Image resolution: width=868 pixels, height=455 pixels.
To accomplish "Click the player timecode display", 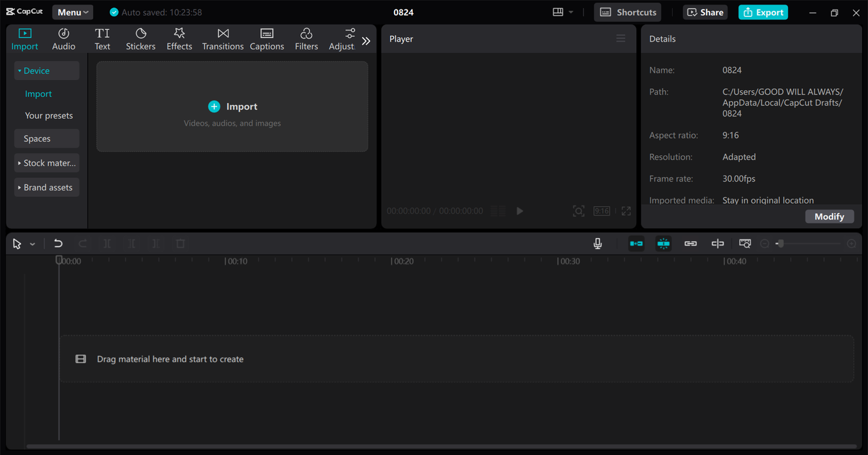I will (x=435, y=211).
